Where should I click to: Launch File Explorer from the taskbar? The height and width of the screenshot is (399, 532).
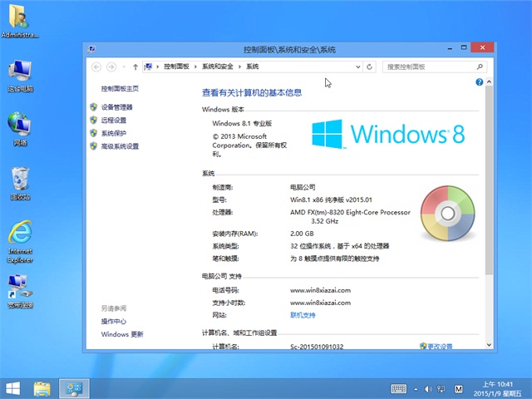(x=42, y=388)
